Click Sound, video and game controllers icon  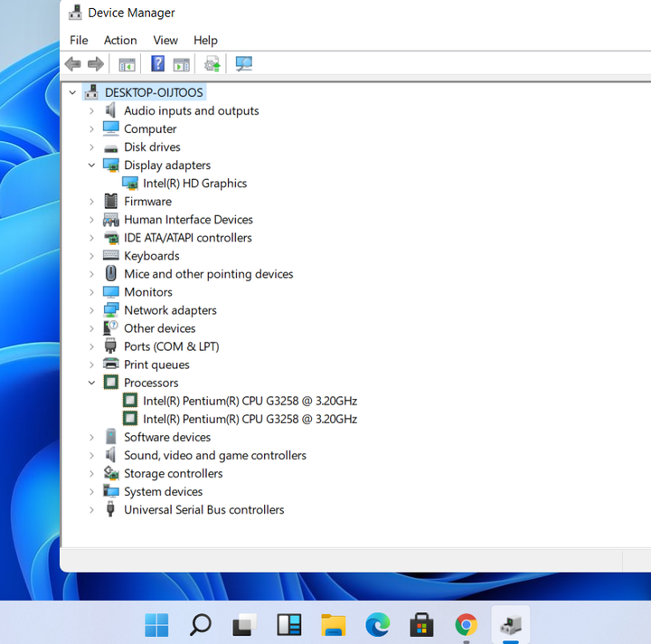tap(110, 455)
